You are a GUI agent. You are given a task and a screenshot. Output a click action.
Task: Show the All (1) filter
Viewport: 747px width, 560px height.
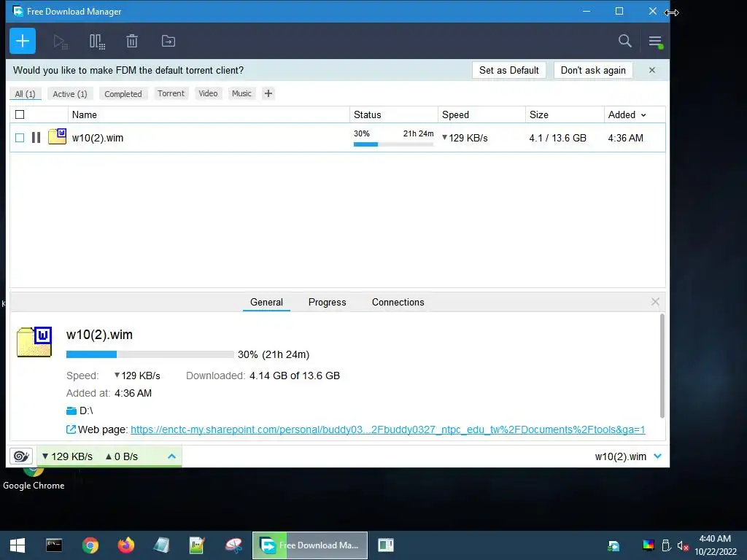(x=26, y=94)
